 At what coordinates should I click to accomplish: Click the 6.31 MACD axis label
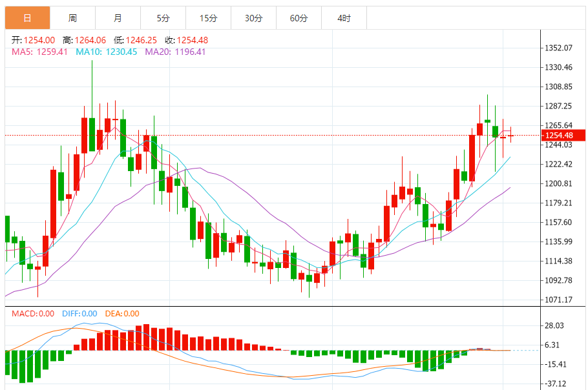point(552,345)
